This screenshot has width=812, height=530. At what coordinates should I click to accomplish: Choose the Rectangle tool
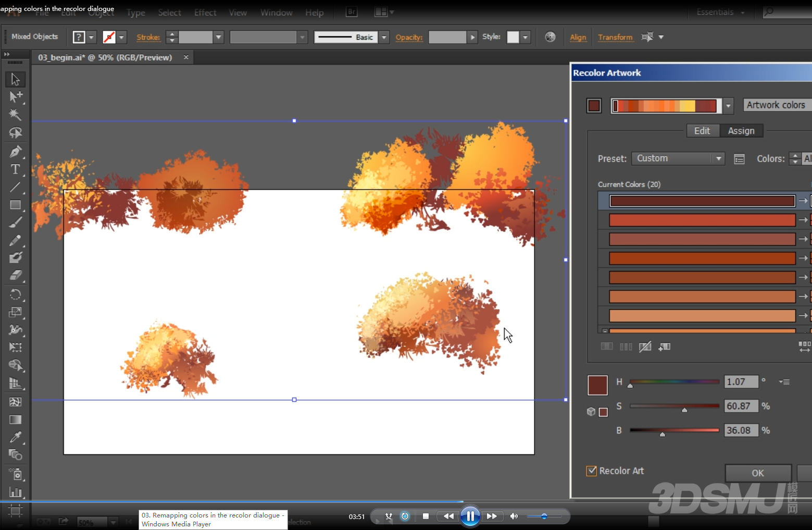(15, 205)
